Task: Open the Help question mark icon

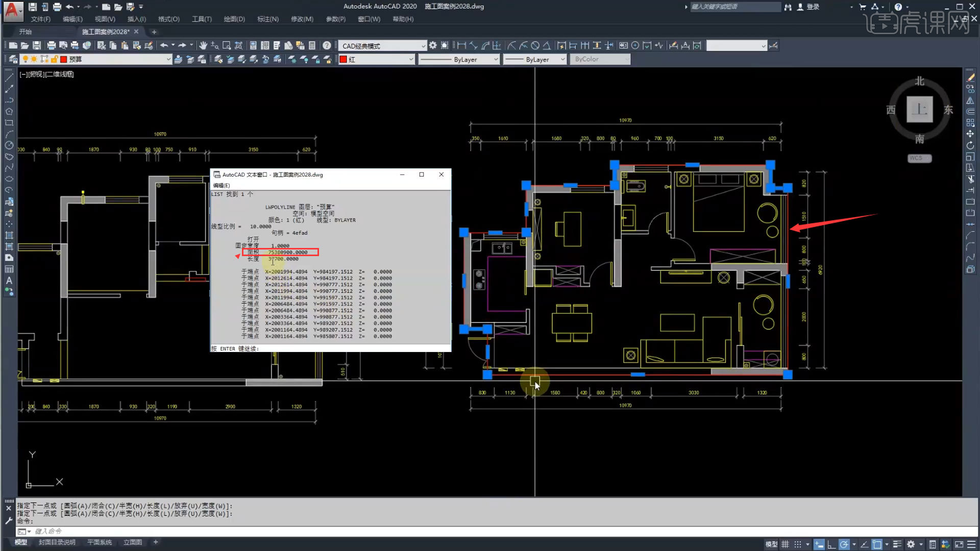Action: (x=327, y=45)
